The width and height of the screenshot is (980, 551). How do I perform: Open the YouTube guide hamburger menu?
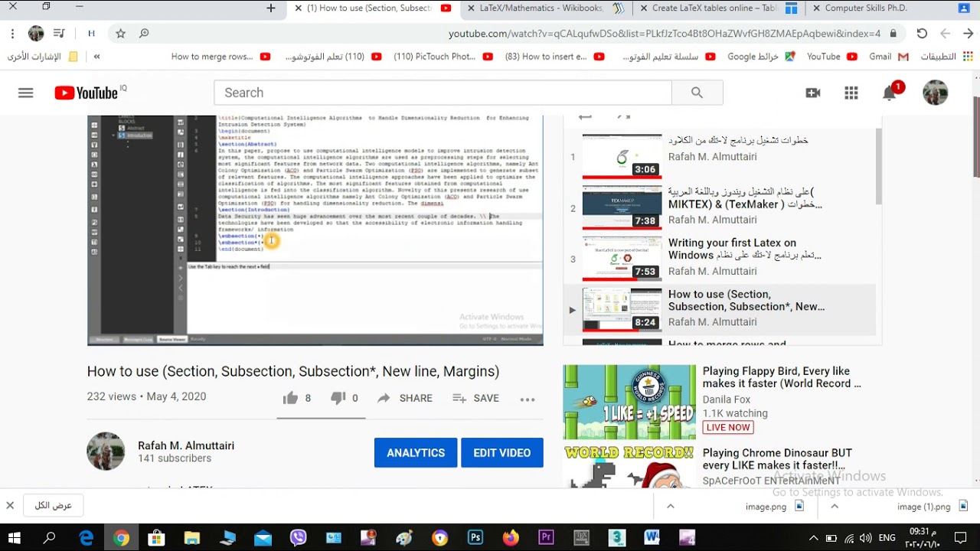coord(25,93)
